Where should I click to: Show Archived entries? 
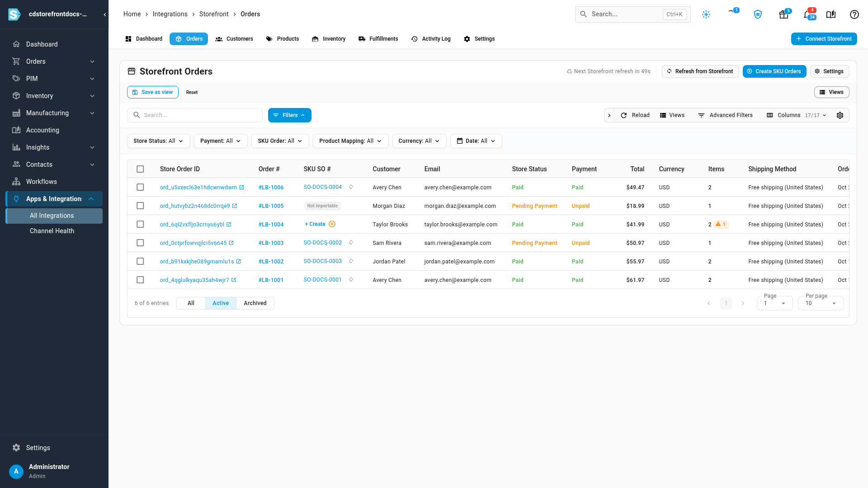pyautogui.click(x=255, y=303)
